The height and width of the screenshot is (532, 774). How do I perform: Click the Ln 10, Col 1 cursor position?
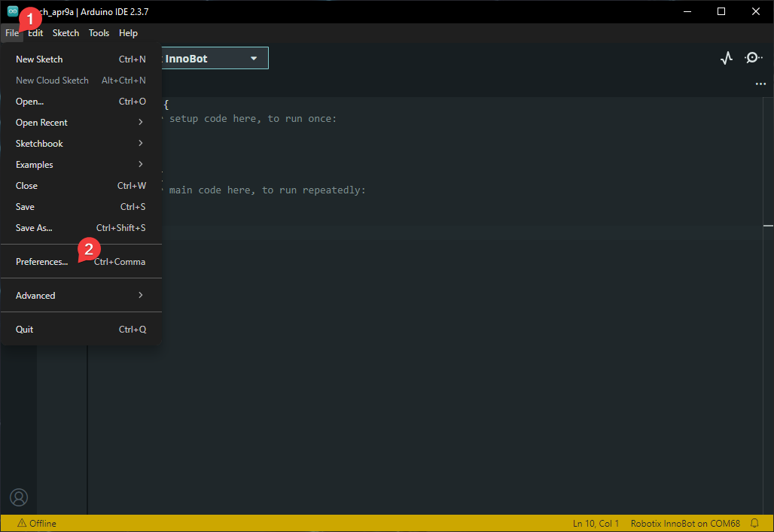point(596,523)
